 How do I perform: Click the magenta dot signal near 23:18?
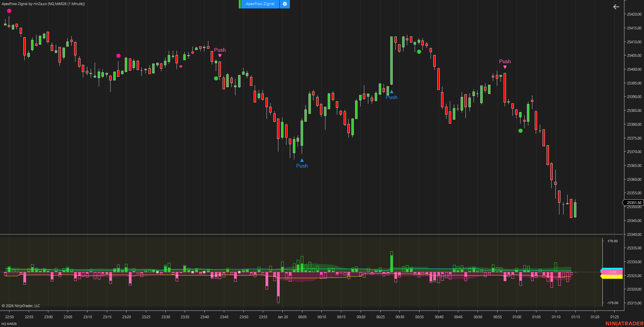click(118, 56)
